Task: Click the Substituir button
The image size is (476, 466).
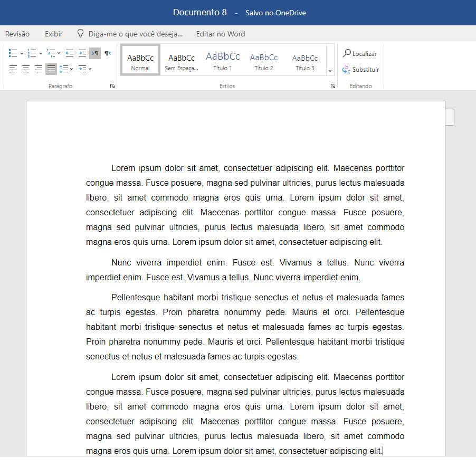Action: (x=360, y=70)
